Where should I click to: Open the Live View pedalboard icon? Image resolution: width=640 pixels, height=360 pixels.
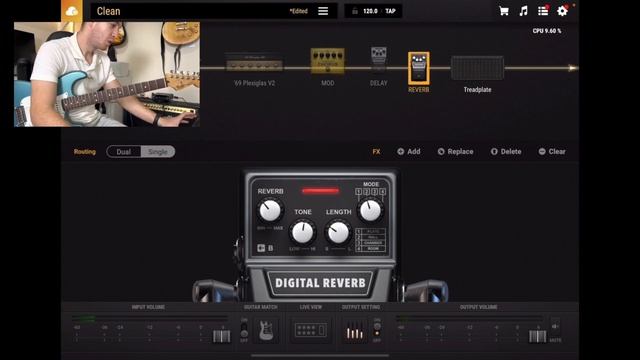[x=311, y=330]
